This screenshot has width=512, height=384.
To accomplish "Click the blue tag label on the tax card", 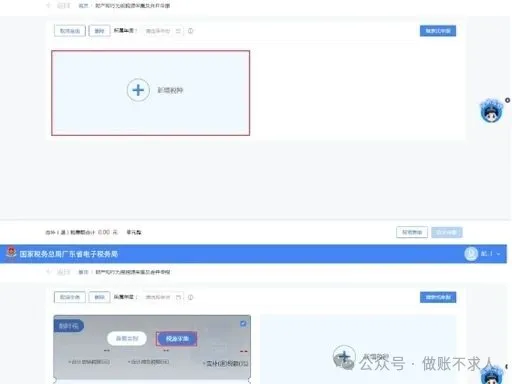I will pyautogui.click(x=68, y=326).
